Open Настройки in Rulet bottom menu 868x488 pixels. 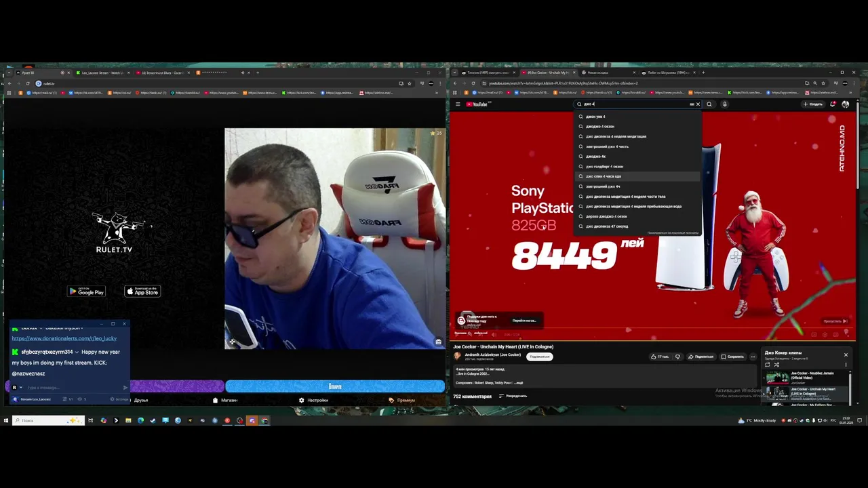pos(313,400)
